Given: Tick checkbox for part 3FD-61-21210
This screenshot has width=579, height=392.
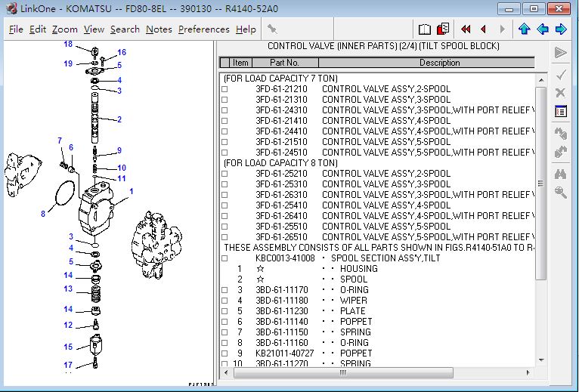Looking at the screenshot, I should coord(224,89).
